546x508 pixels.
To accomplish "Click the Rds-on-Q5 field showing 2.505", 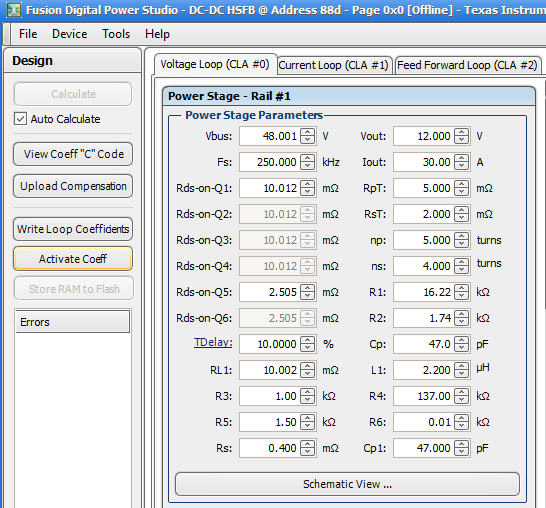I will click(269, 292).
